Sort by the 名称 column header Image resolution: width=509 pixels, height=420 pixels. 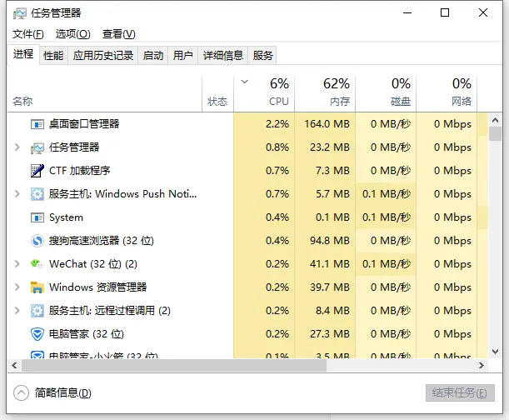[x=104, y=94]
